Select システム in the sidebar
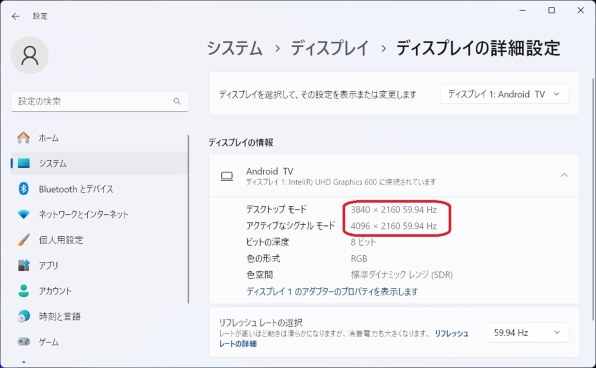Image resolution: width=596 pixels, height=368 pixels. click(100, 163)
